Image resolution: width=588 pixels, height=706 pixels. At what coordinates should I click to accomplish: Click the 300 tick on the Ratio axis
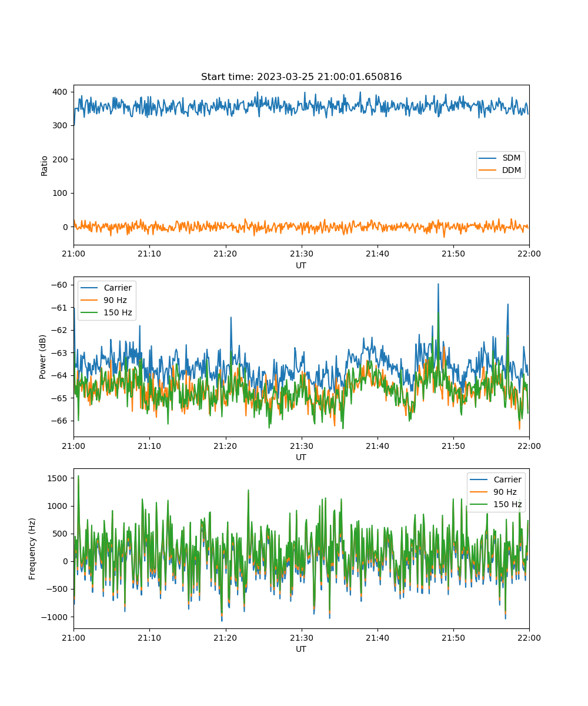[x=62, y=125]
